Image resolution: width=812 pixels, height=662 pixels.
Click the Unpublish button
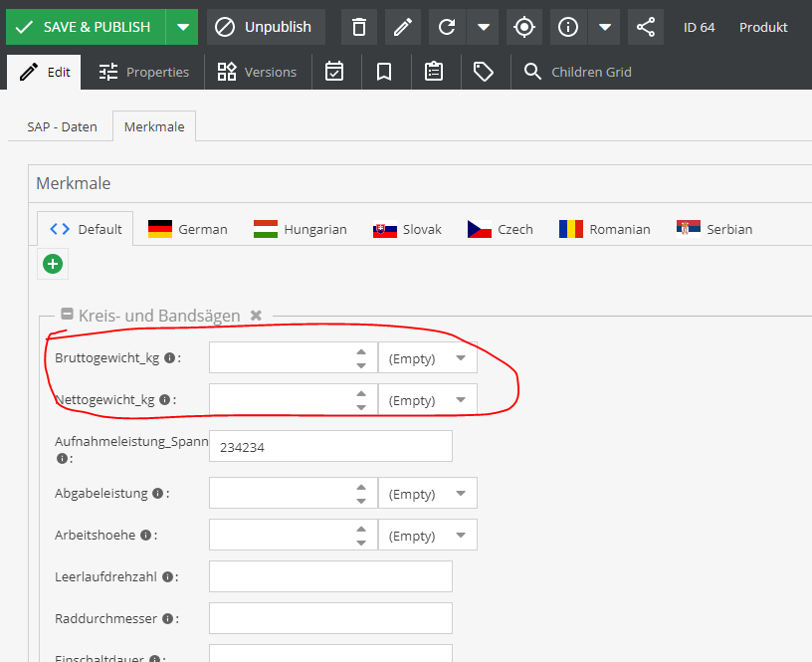pyautogui.click(x=266, y=27)
